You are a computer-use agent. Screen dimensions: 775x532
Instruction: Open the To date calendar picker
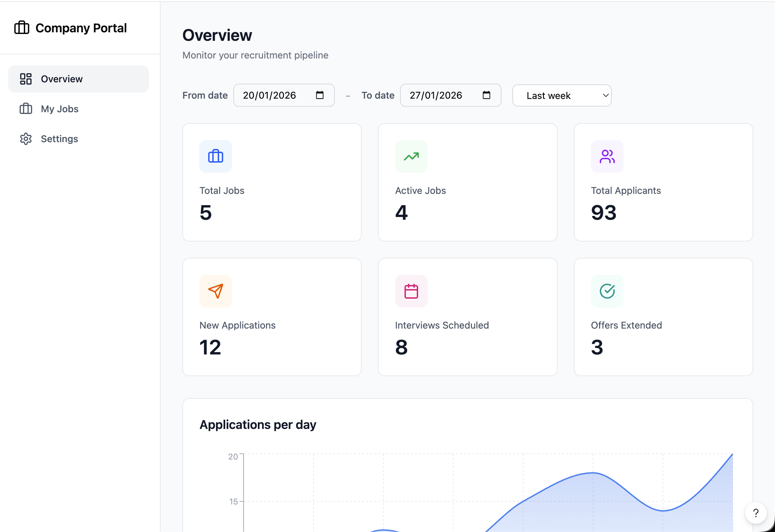click(x=486, y=95)
